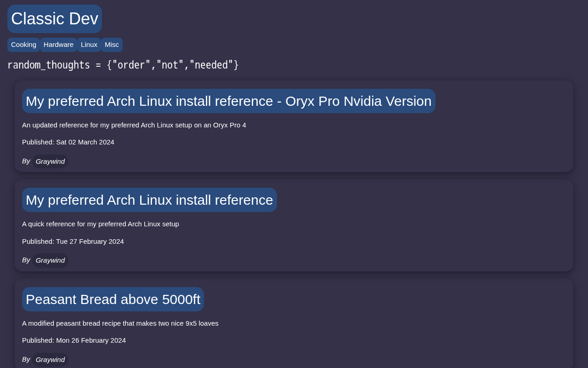Open the Peasant Bread above 5000ft article
Screen dimensions: 588x368
pos(113,299)
